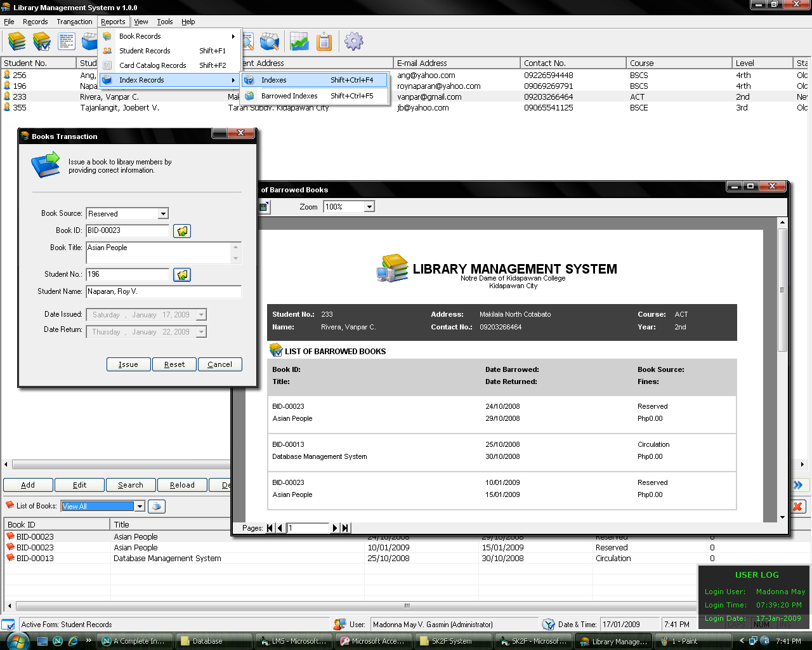Select Barrowed Indexes from the submenu
This screenshot has height=650, width=812.
pos(289,96)
